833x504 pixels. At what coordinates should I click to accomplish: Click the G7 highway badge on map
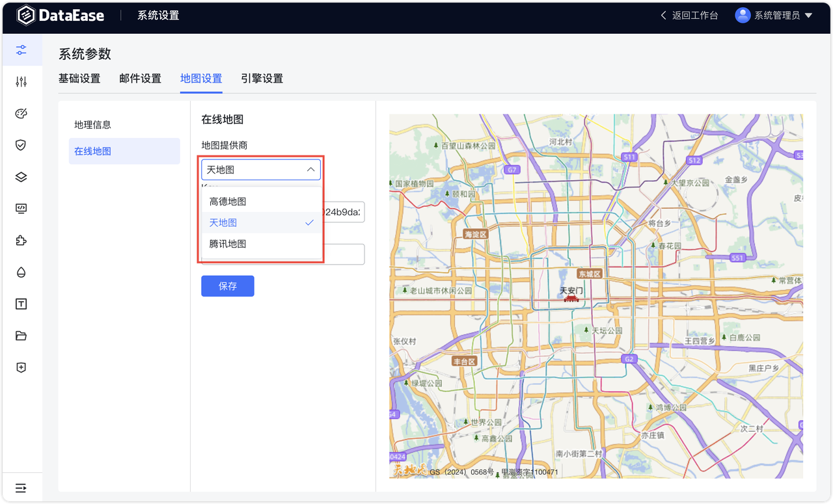pyautogui.click(x=512, y=170)
